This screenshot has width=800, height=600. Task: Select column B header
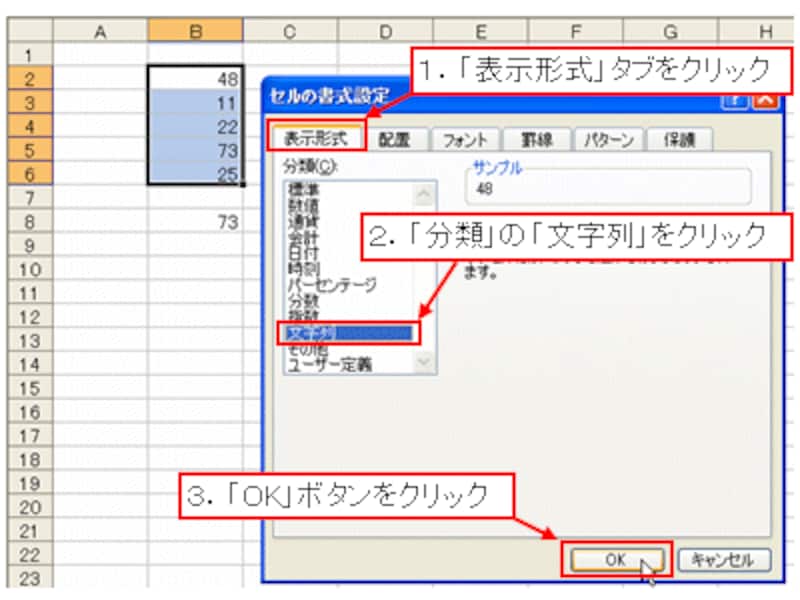(x=195, y=31)
